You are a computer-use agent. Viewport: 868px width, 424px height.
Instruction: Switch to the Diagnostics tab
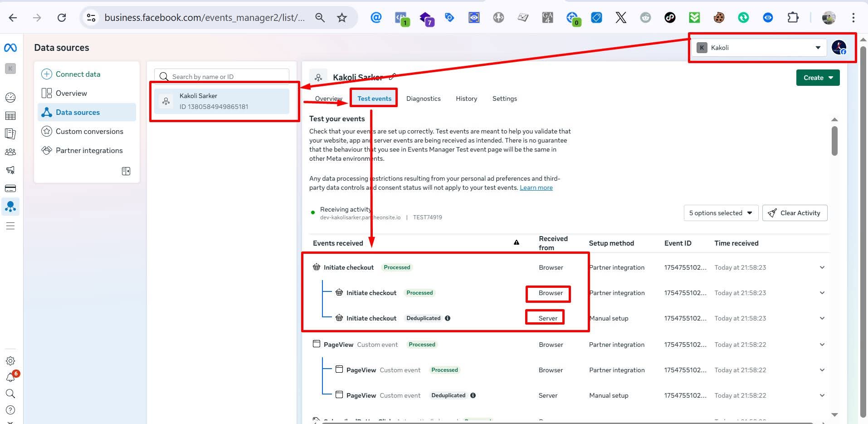[423, 99]
